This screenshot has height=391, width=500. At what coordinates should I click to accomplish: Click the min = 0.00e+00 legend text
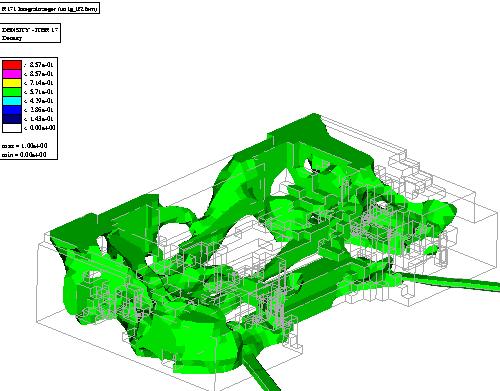point(24,155)
